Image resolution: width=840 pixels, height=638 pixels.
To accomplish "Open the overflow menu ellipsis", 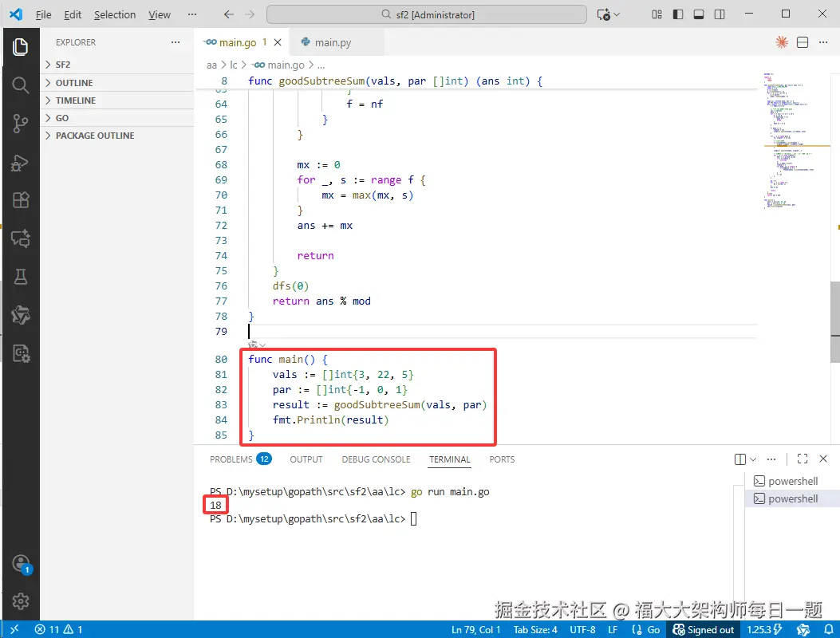I will coord(191,14).
